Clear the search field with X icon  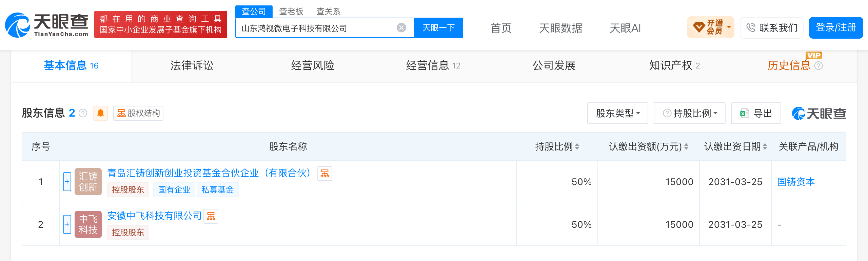[x=401, y=28]
